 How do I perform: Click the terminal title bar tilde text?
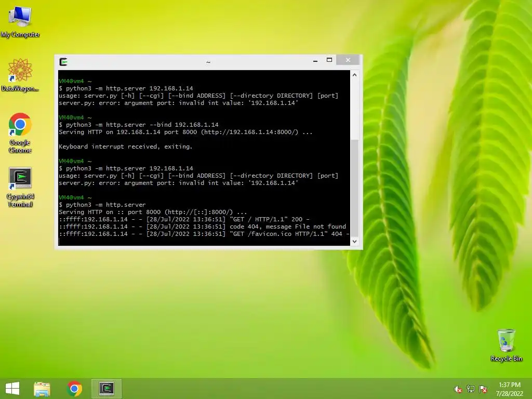click(x=208, y=62)
